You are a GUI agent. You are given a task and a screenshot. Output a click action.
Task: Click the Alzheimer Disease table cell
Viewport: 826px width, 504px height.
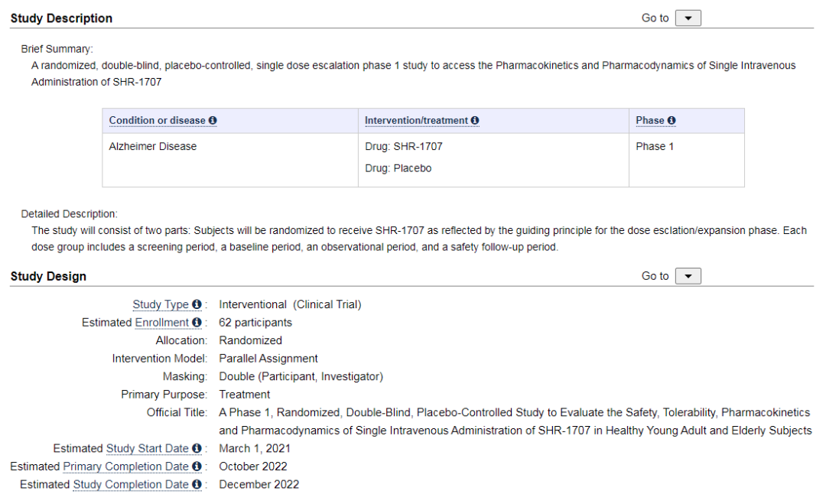point(153,147)
